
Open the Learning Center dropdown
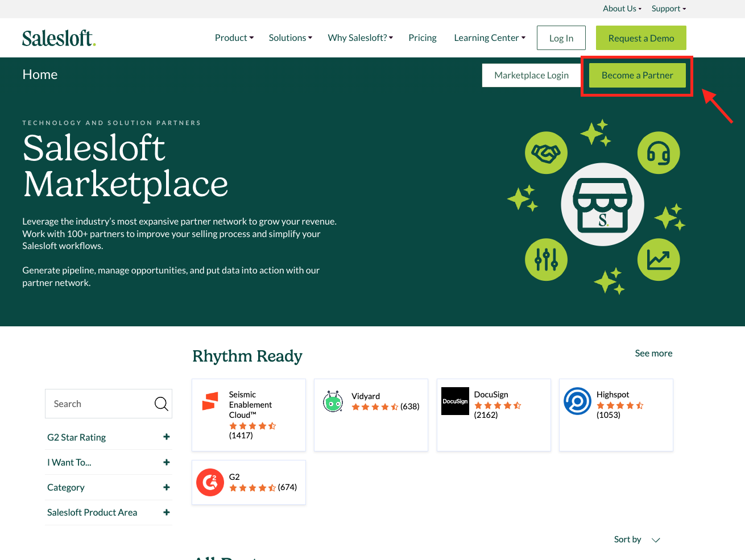click(490, 38)
